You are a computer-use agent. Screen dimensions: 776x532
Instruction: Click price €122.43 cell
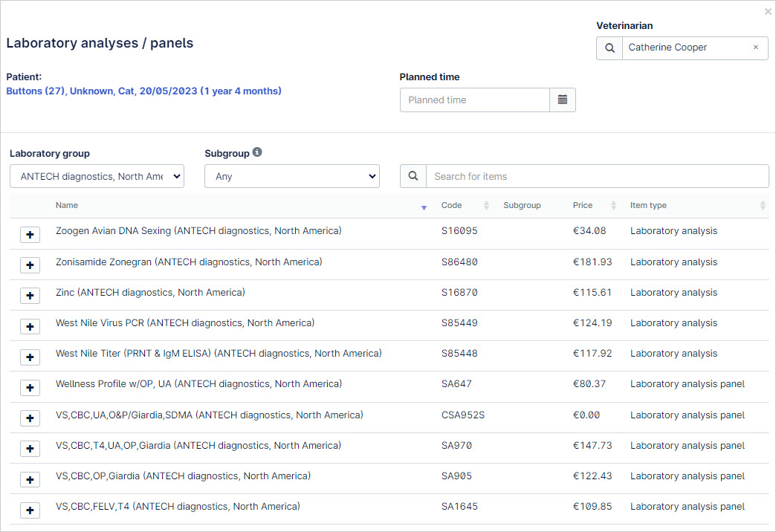[592, 476]
